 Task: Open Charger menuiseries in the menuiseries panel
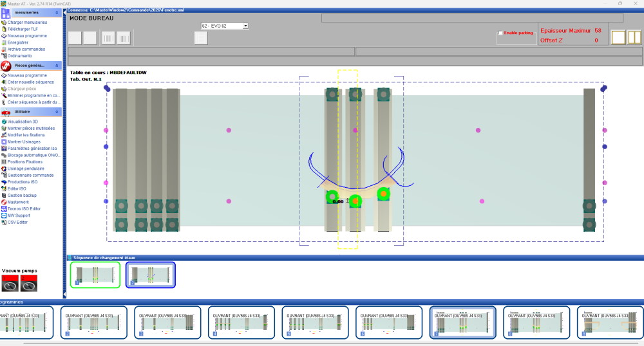pyautogui.click(x=27, y=23)
